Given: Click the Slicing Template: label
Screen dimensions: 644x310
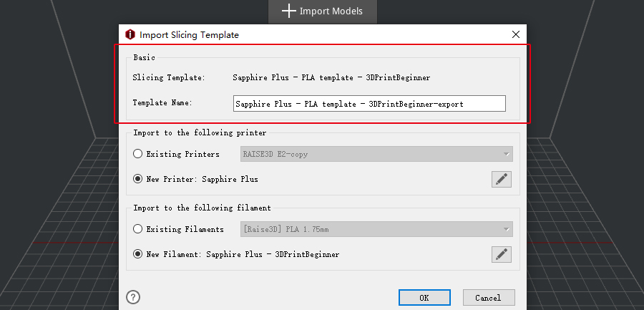Looking at the screenshot, I should 169,77.
